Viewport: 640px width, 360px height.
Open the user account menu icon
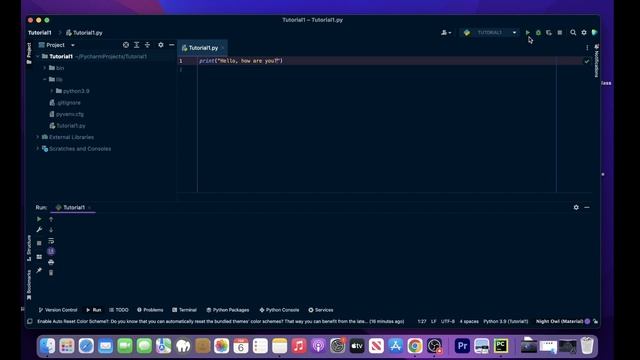coord(446,33)
